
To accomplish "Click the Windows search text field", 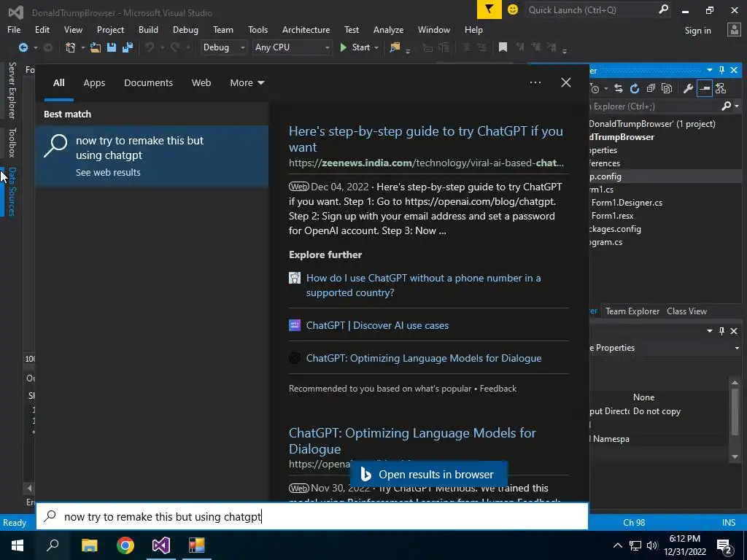I will [x=312, y=516].
